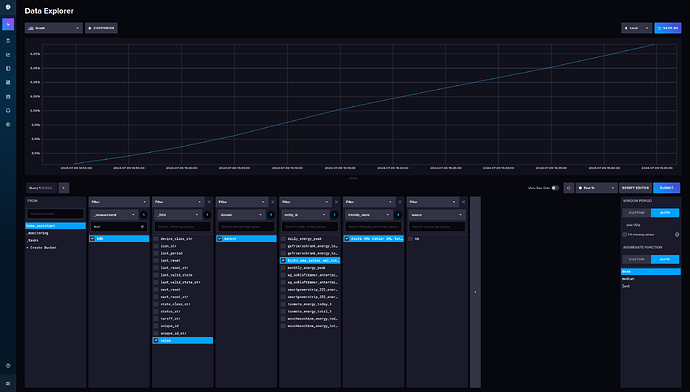690x392 pixels.
Task: Switch Window Period to Auto
Action: [x=664, y=213]
